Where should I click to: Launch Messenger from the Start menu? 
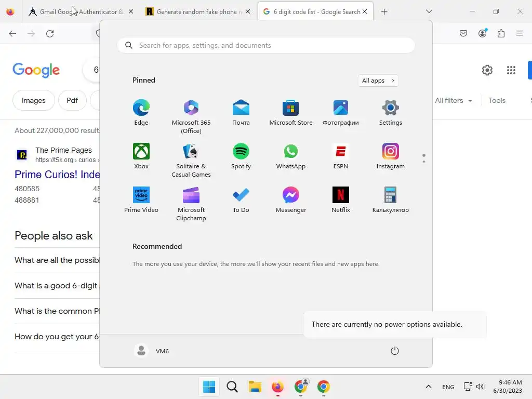tap(291, 200)
